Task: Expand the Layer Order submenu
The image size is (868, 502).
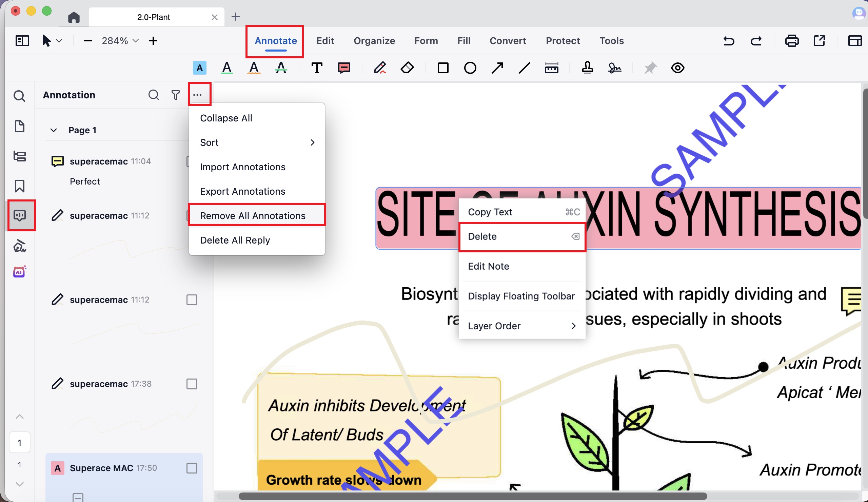Action: (x=522, y=326)
